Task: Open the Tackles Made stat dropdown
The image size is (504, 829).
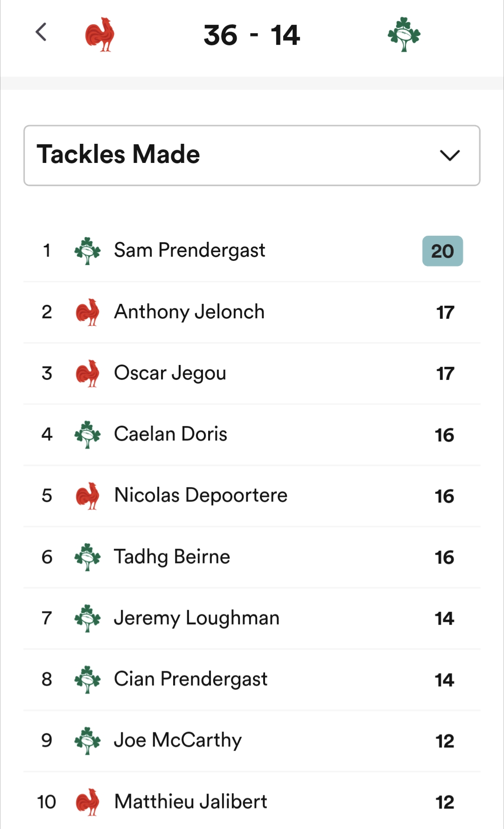Action: coord(252,155)
